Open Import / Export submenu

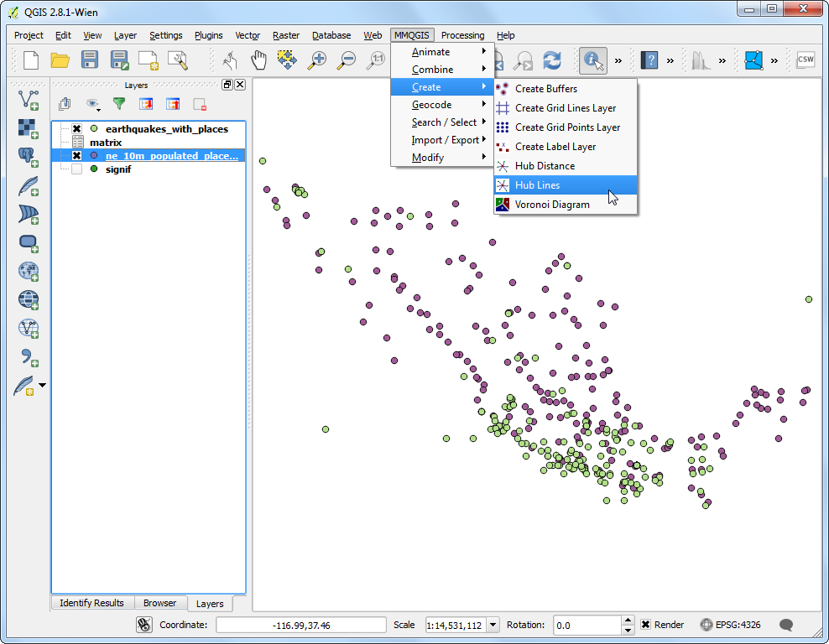[x=442, y=140]
